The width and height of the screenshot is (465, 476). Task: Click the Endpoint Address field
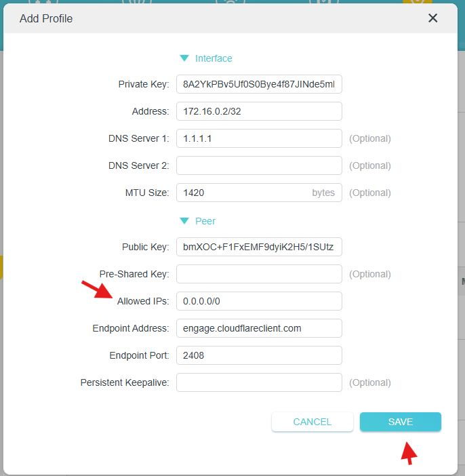(259, 328)
